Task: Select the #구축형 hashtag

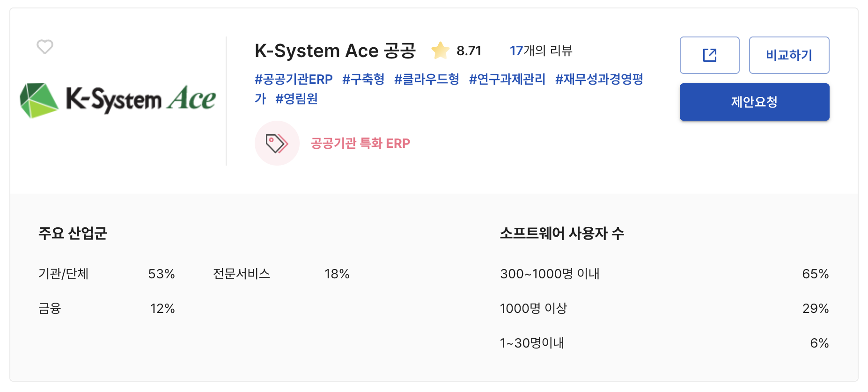Action: pos(364,79)
